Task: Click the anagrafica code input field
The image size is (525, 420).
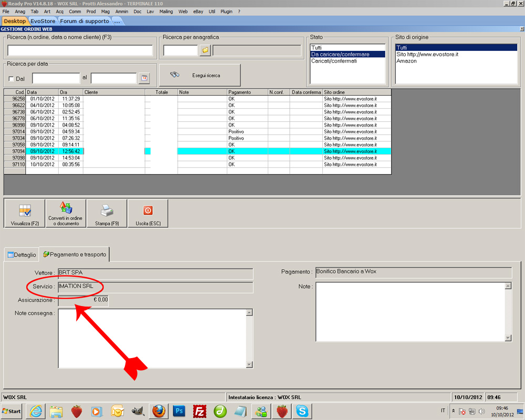Action: click(x=181, y=50)
